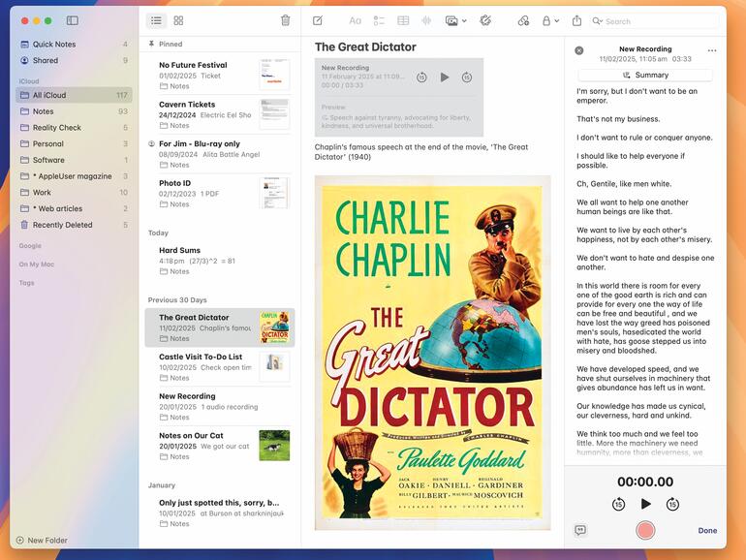The width and height of the screenshot is (746, 560).
Task: Open the Hard Sums note
Action: [x=220, y=261]
